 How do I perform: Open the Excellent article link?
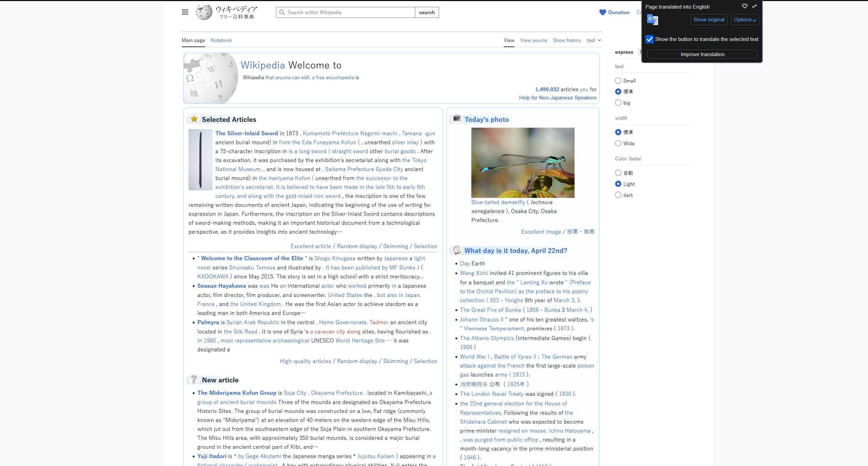pyautogui.click(x=311, y=246)
